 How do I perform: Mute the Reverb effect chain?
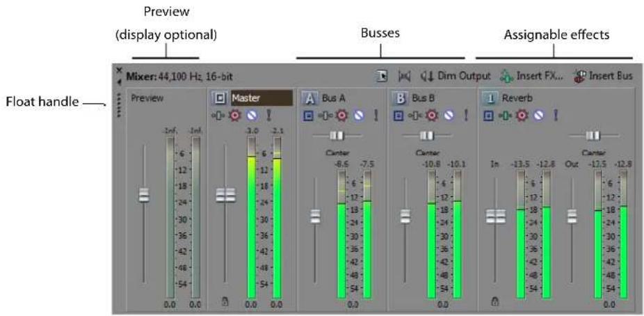point(538,116)
